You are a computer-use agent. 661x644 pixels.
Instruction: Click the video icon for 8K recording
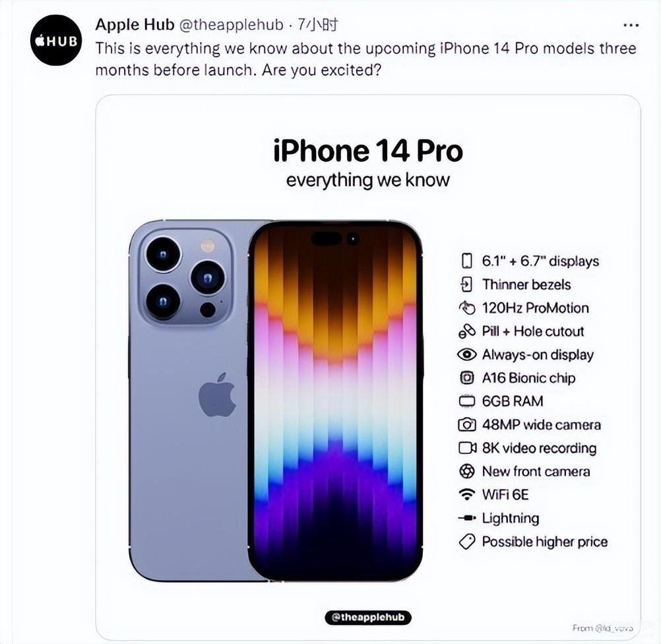[467, 447]
